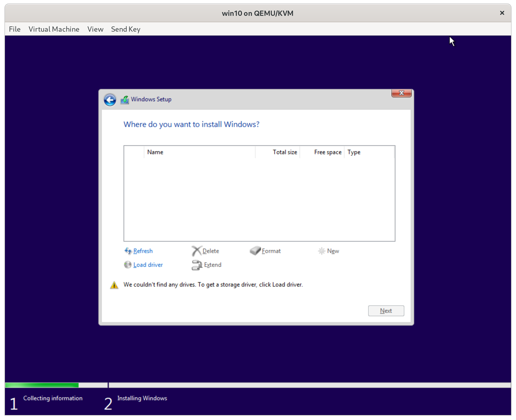
Task: Open the Send Key menu
Action: pyautogui.click(x=126, y=29)
